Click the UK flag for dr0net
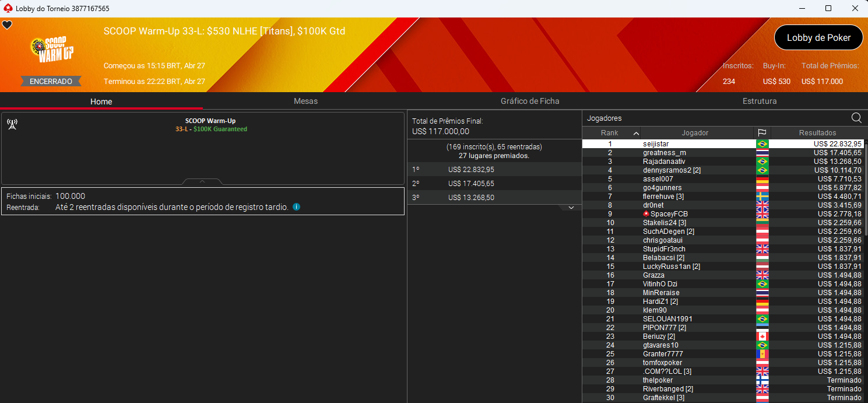The image size is (868, 403). point(762,205)
